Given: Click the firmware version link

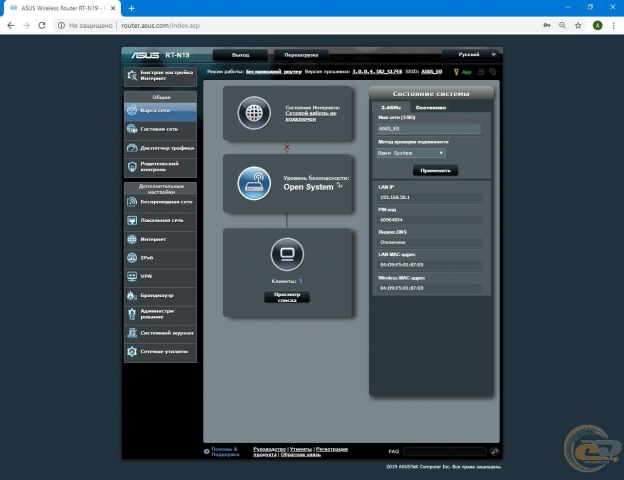Looking at the screenshot, I should [377, 72].
